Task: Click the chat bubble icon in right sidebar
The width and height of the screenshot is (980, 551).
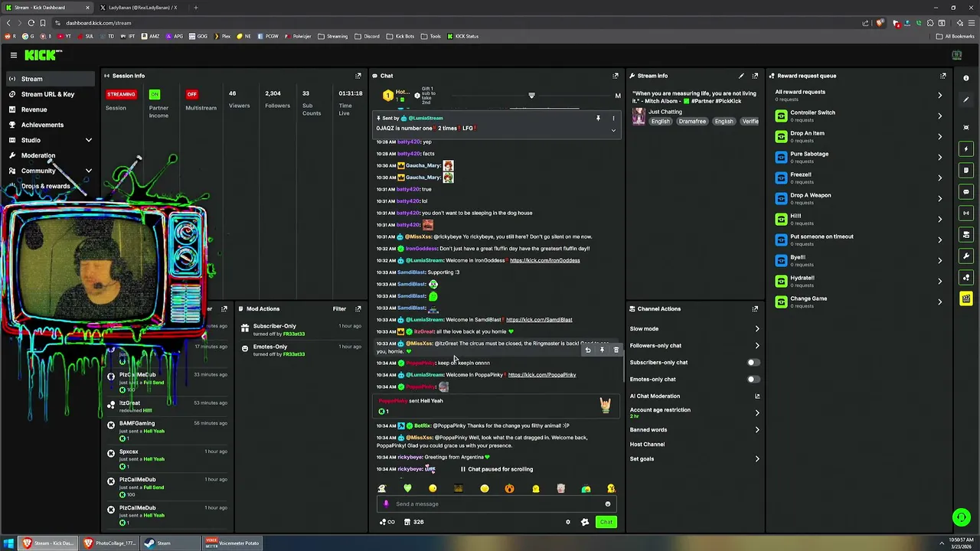Action: coord(966,191)
